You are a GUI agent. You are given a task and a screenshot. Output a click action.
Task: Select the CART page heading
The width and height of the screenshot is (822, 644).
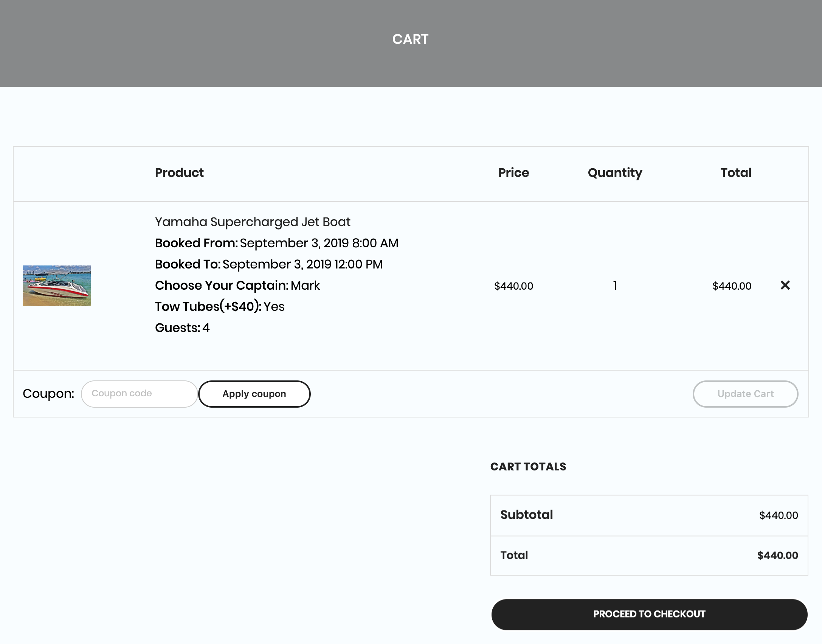pyautogui.click(x=410, y=39)
